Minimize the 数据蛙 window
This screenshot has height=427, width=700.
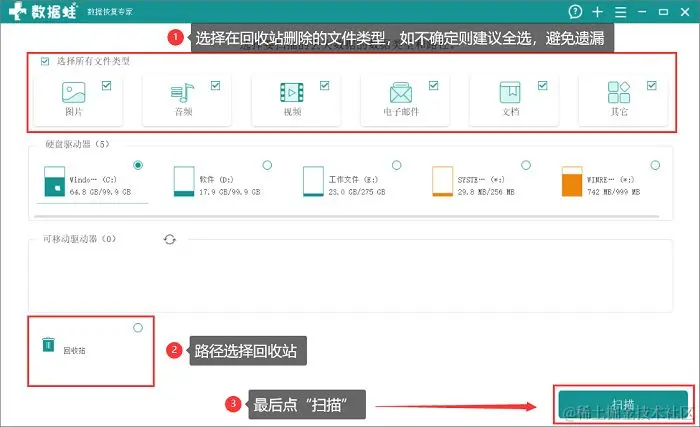[642, 12]
